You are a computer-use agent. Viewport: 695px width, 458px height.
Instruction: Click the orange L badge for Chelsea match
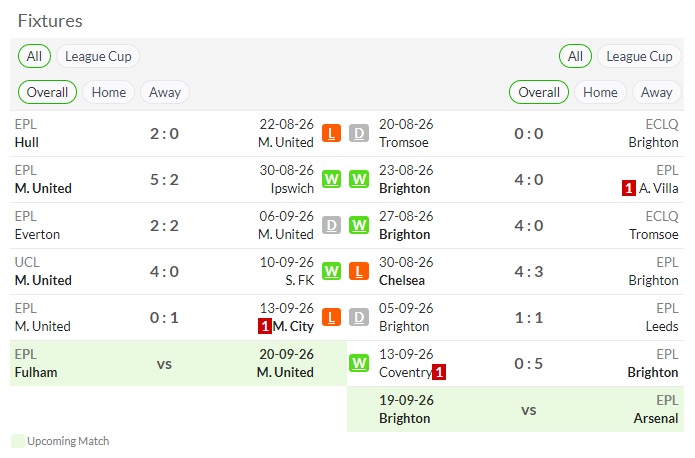pos(359,271)
